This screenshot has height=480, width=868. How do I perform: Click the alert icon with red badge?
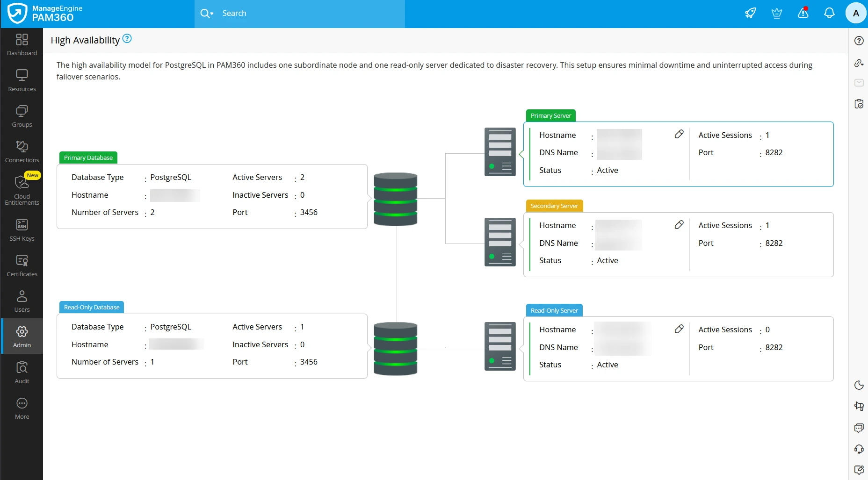[803, 13]
